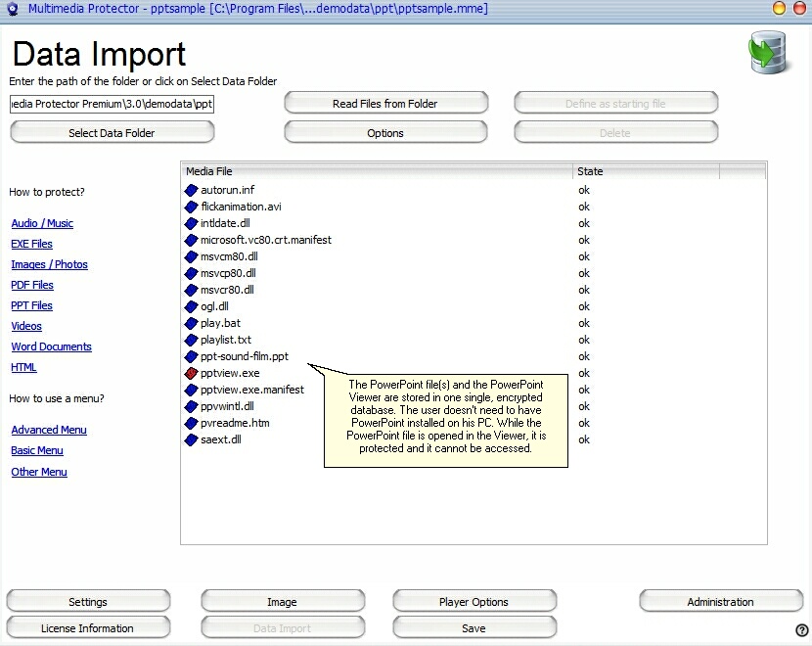Click the file icon beside playlist.txt

(192, 340)
